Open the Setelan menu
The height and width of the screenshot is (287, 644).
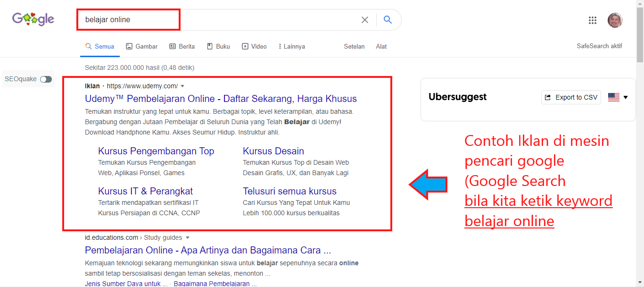pos(354,46)
